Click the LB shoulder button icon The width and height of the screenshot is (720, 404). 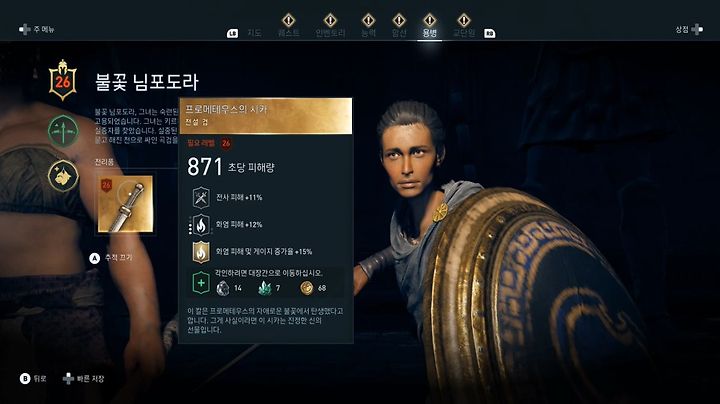coord(232,34)
